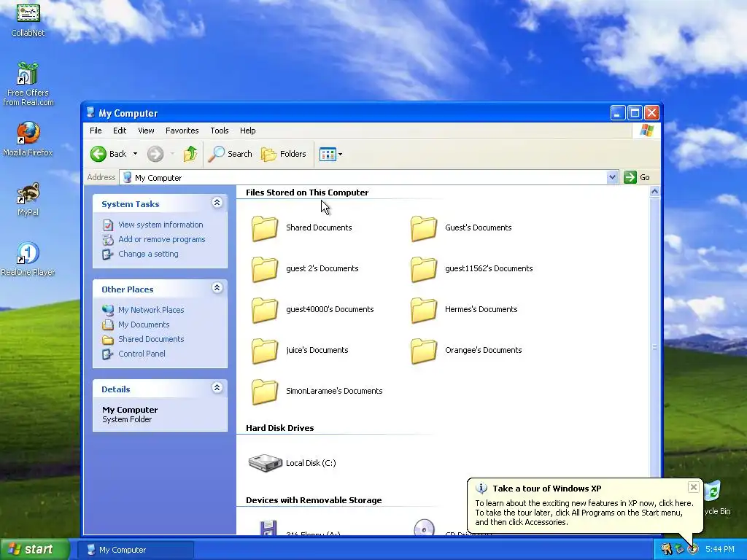Screen dimensions: 747x560
Task: Open the Views dropdown arrow
Action: coord(340,155)
